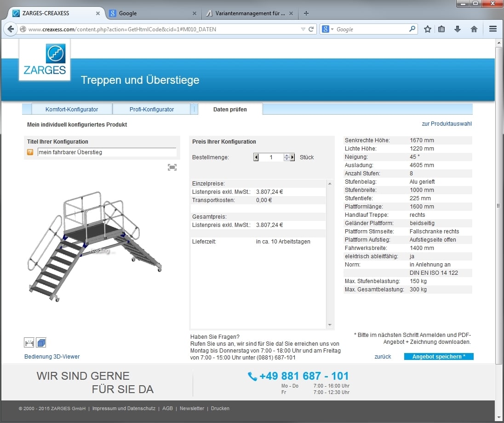Select the Daten prüfen tab
504x423 pixels.
coord(230,110)
